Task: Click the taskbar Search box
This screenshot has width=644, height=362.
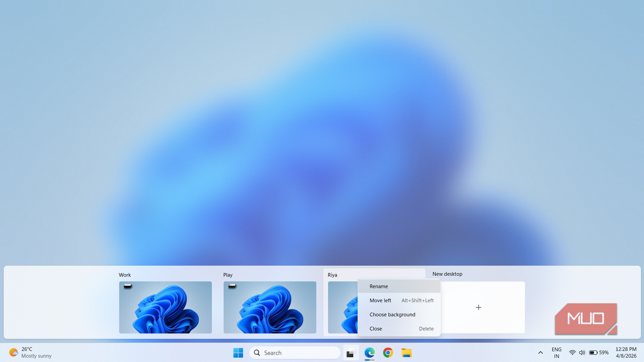Action: coord(295,353)
